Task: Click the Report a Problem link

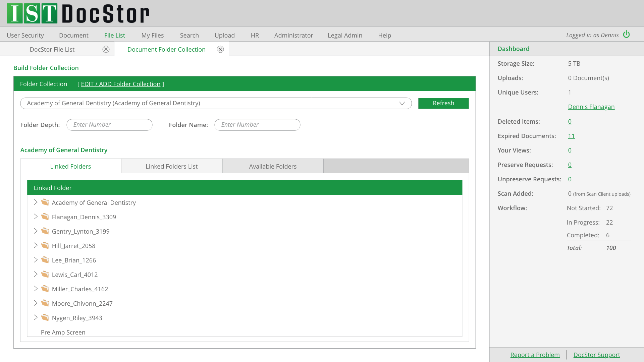Action: [535, 355]
